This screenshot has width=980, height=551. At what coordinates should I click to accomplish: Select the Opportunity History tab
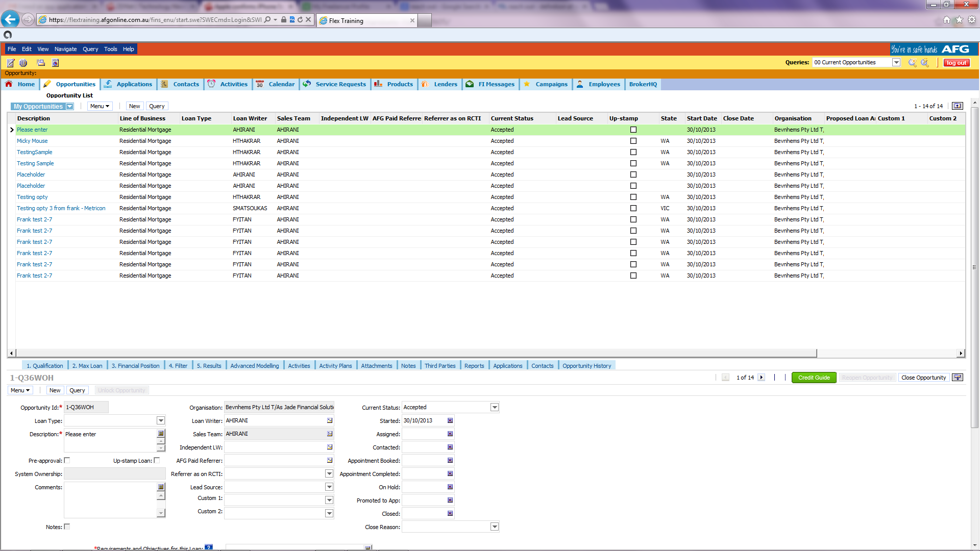pos(586,365)
